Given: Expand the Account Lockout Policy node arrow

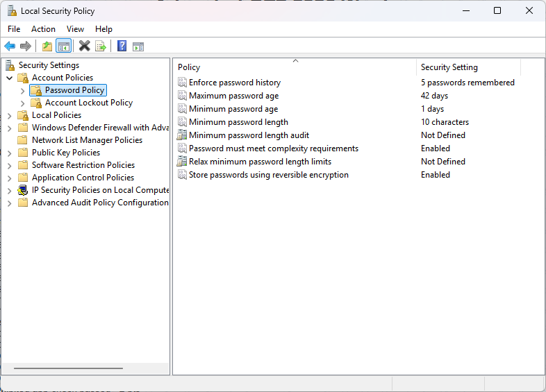Looking at the screenshot, I should tap(22, 103).
